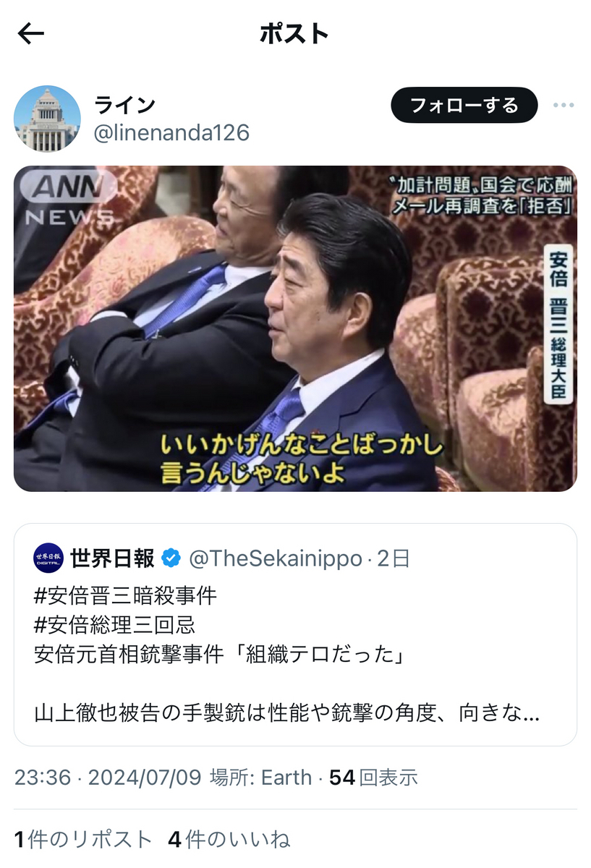Open the attached news screenshot image
This screenshot has width=591, height=868.
[295, 328]
